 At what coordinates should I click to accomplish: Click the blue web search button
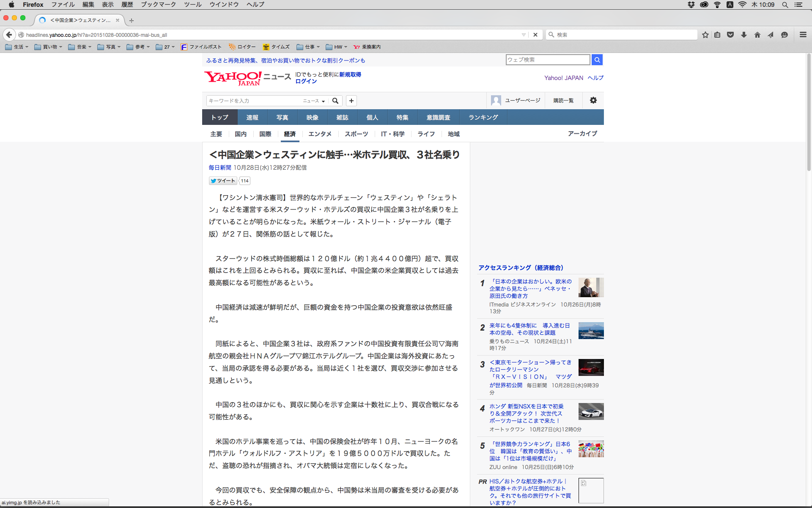[597, 60]
